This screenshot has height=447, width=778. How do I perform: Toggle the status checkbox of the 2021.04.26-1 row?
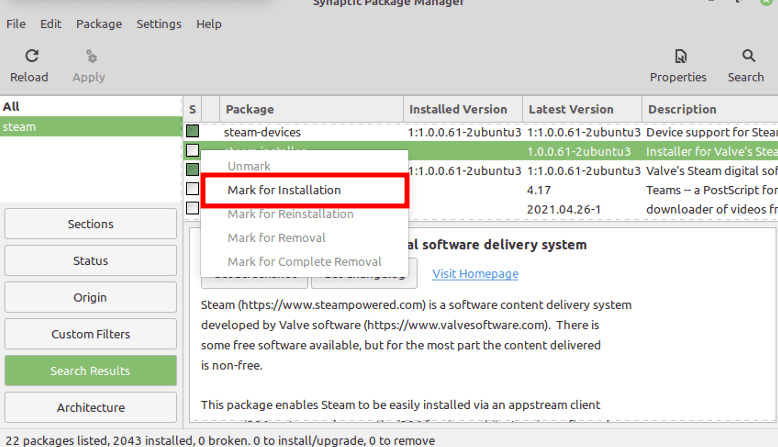193,208
